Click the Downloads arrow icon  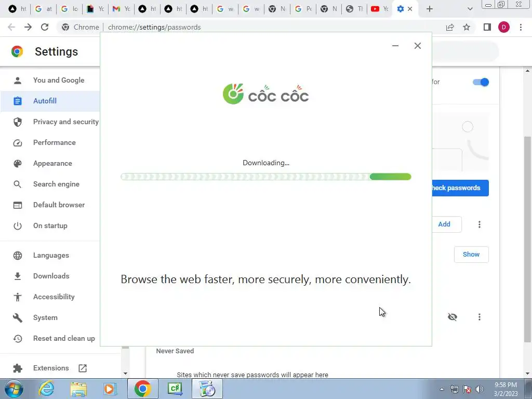click(18, 276)
